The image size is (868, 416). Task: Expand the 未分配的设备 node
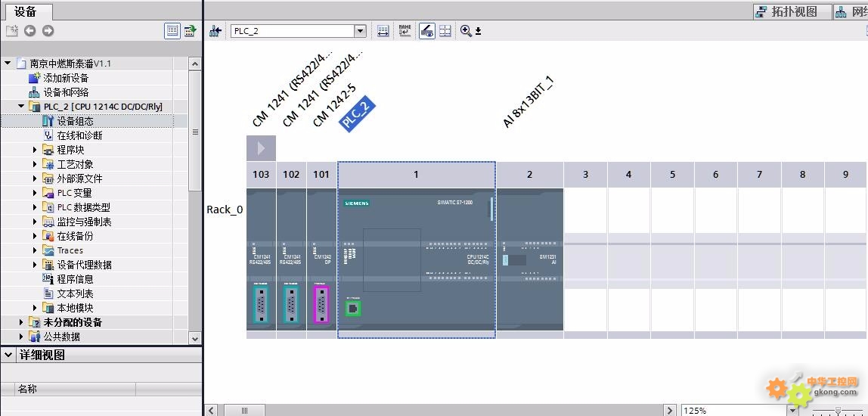click(22, 322)
